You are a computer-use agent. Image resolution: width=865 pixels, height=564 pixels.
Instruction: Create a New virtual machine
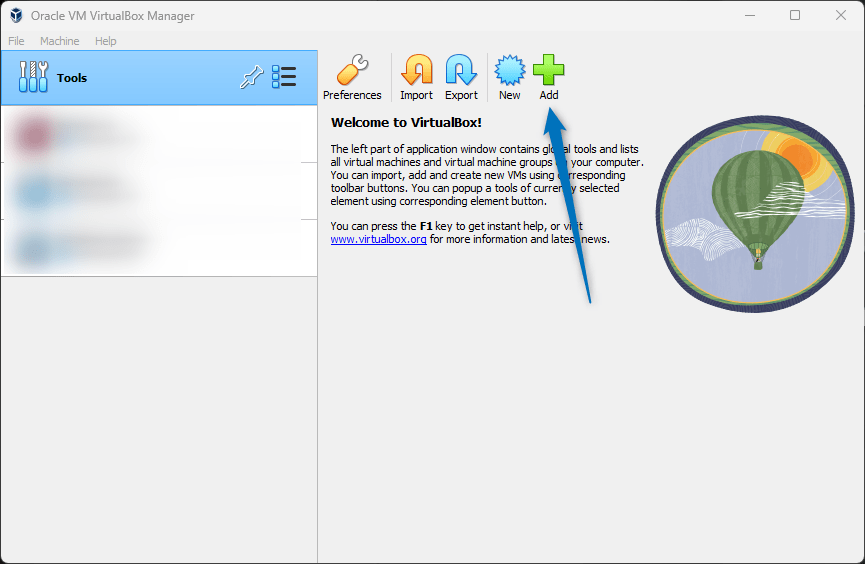click(x=509, y=77)
